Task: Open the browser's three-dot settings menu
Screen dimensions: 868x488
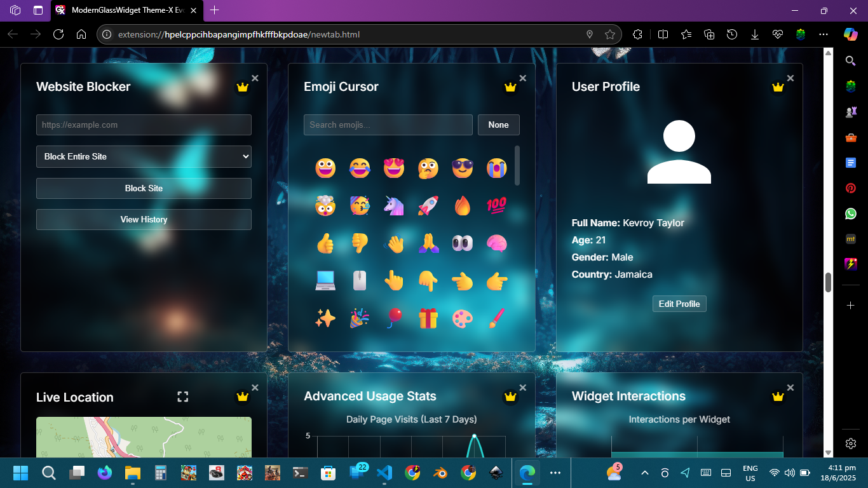Action: [x=824, y=34]
